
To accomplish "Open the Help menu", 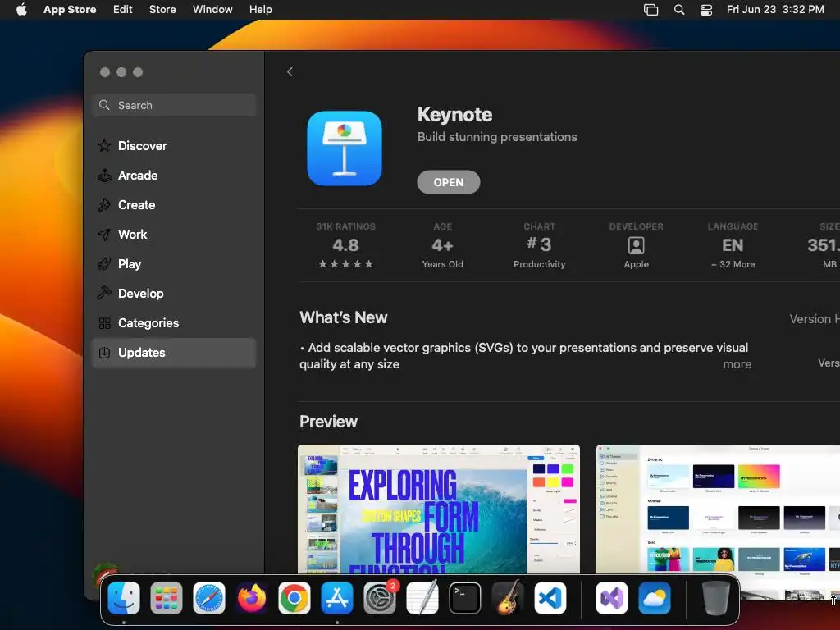I will point(260,9).
